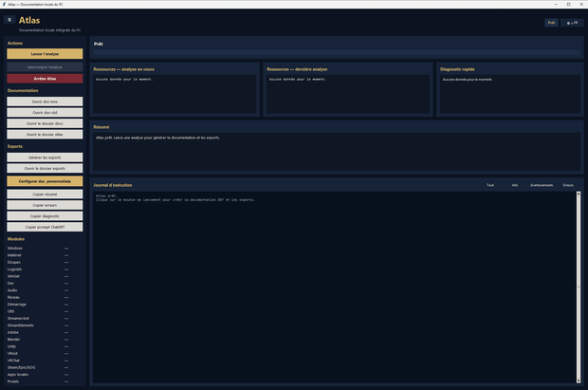The image size is (588, 390).
Task: Click the Copier erreurs button
Action: (x=45, y=205)
